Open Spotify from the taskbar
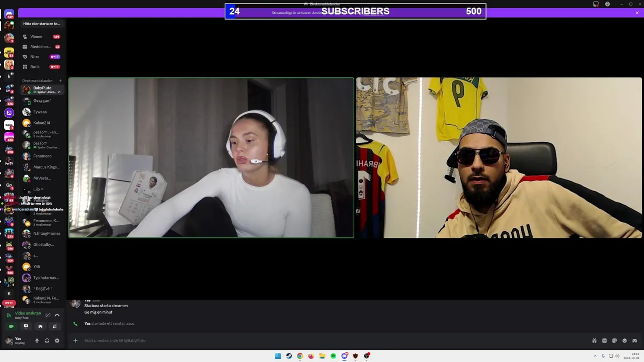This screenshot has width=644, height=362. [333, 356]
